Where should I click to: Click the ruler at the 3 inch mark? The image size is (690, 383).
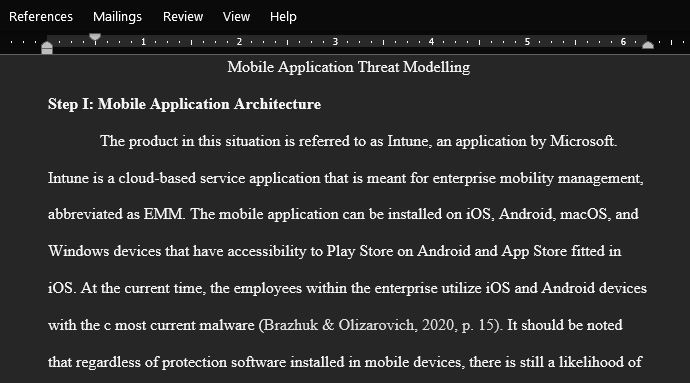[335, 42]
